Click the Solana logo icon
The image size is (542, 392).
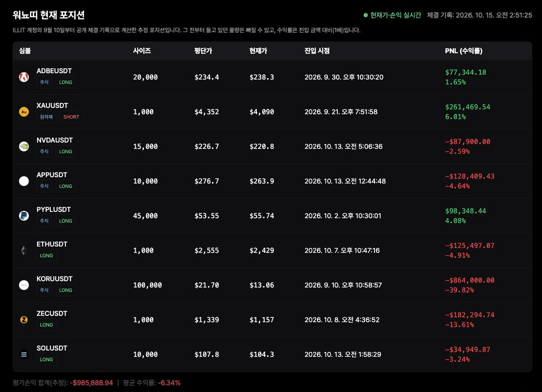[24, 354]
